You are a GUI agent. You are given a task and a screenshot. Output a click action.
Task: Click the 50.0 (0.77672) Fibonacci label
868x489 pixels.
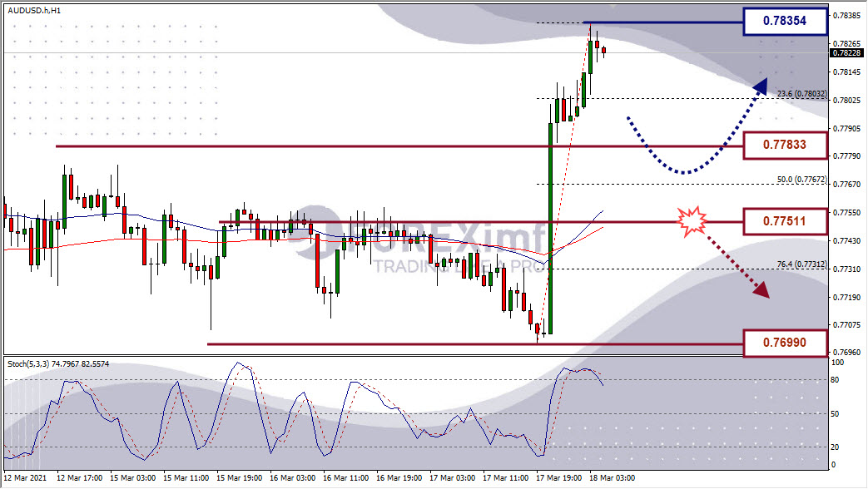coord(801,180)
